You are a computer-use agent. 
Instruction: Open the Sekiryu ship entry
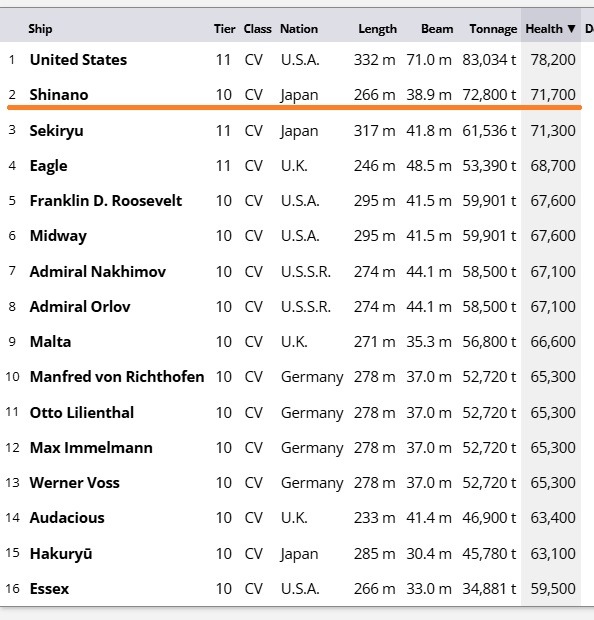(57, 131)
